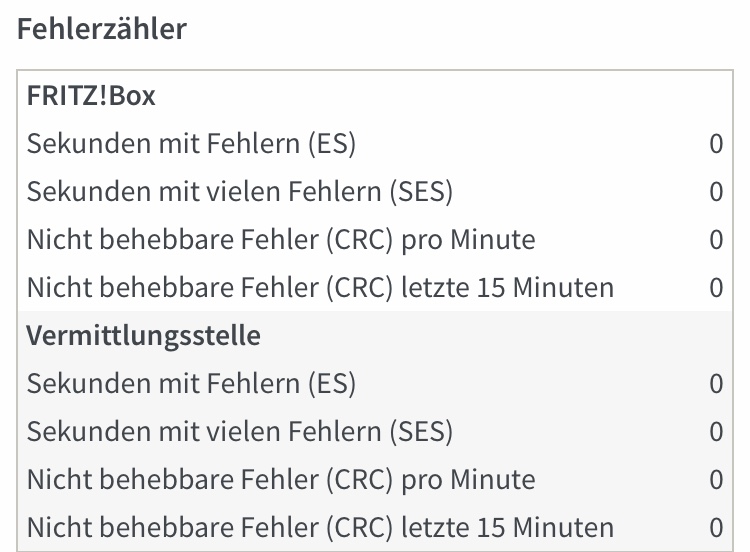Viewport: 750px width, 552px height.
Task: Click FRITZ!Box 'Sekunden mit vielen Fehlern (SES)' label
Action: [x=240, y=192]
